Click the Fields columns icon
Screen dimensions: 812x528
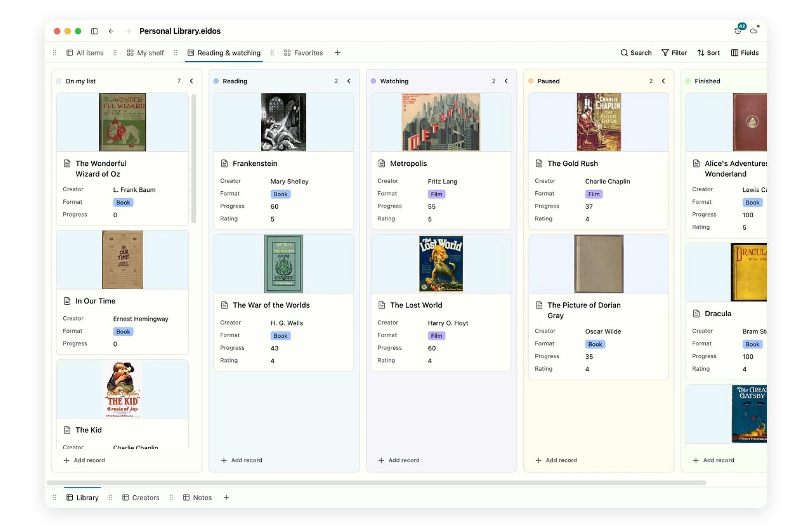pyautogui.click(x=735, y=53)
